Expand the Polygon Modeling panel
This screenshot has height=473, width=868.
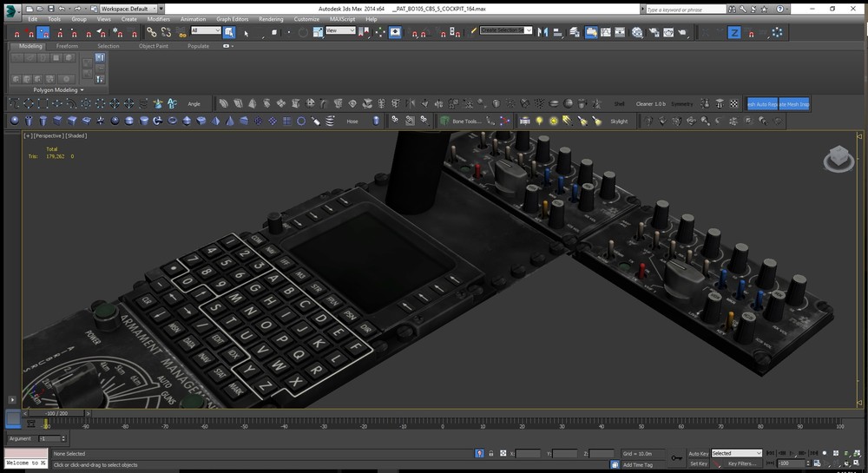59,89
